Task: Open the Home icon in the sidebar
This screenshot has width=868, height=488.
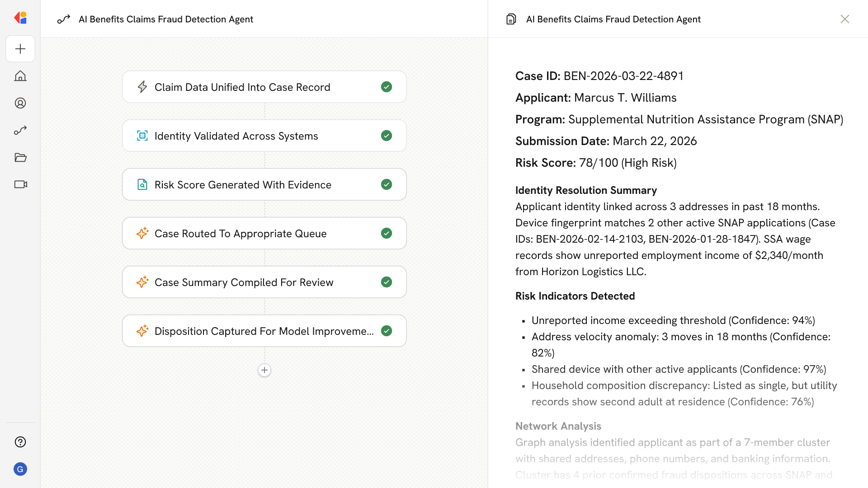Action: (20, 76)
